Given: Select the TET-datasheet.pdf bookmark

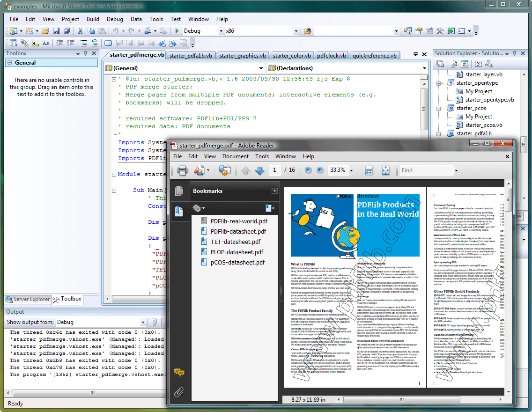Looking at the screenshot, I should pos(235,242).
